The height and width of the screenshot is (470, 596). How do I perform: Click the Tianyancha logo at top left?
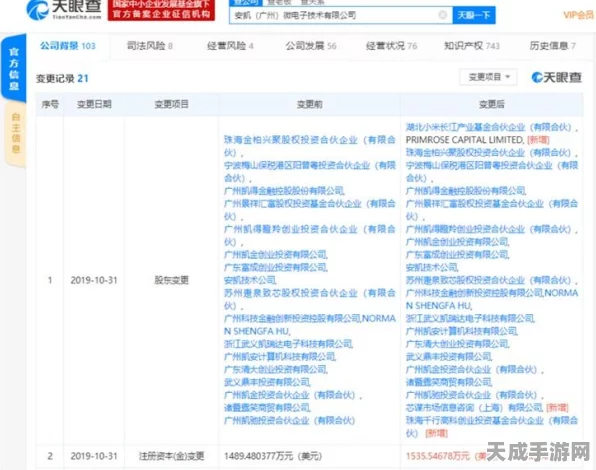tap(64, 9)
